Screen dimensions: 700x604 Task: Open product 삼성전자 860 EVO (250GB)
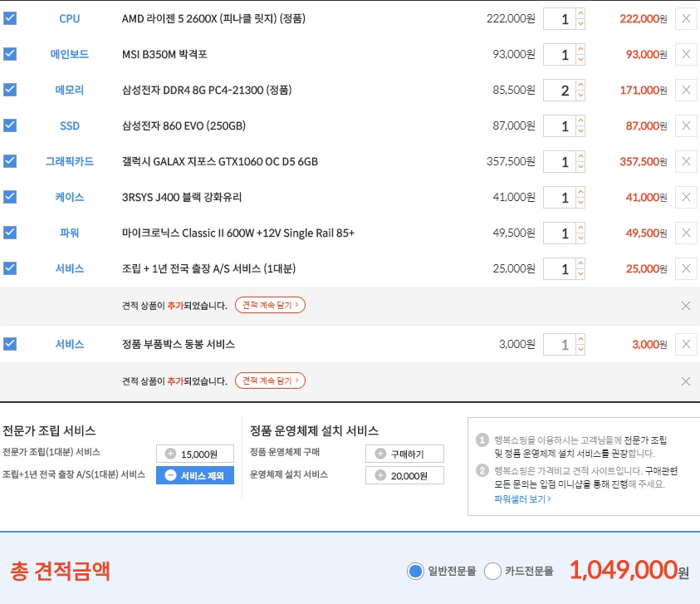tap(184, 126)
